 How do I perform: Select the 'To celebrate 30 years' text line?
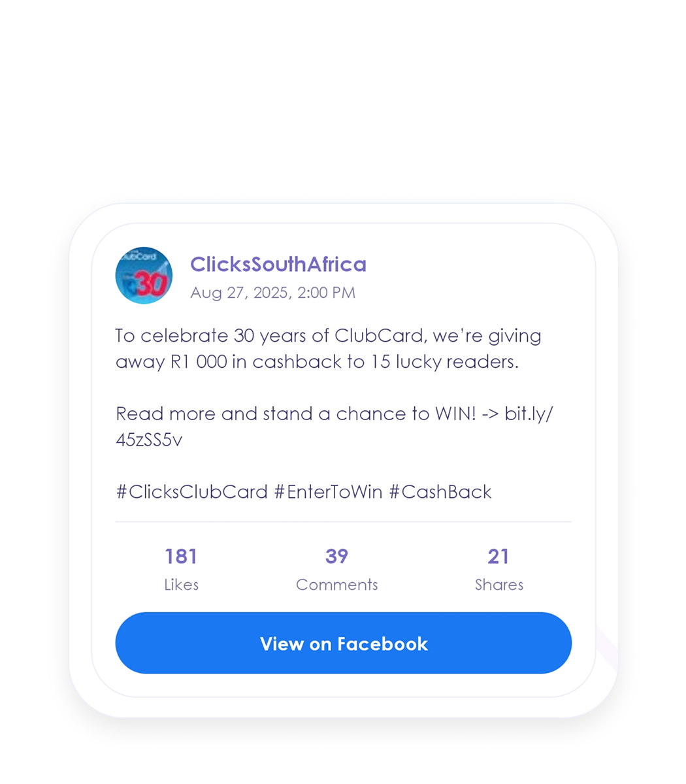(328, 336)
